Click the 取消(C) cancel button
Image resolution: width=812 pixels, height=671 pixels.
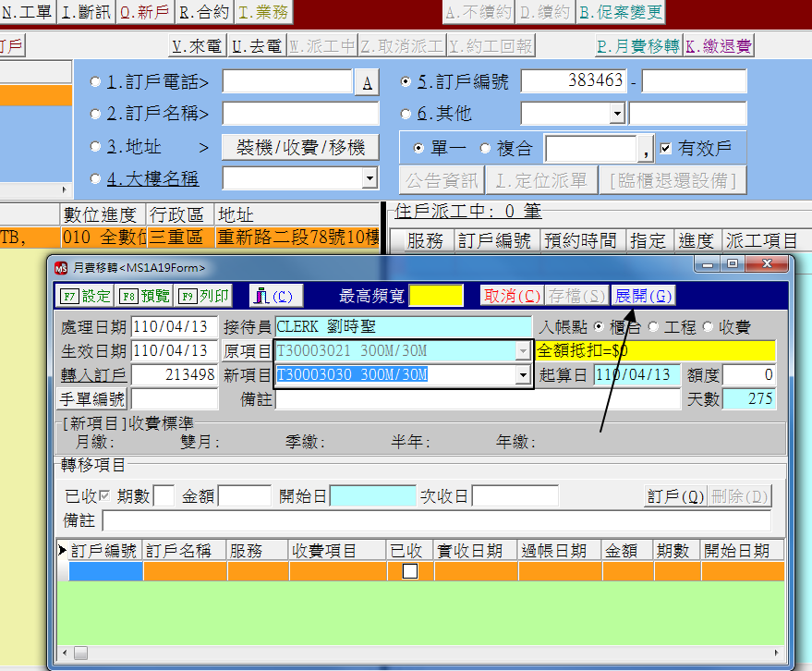tap(512, 296)
